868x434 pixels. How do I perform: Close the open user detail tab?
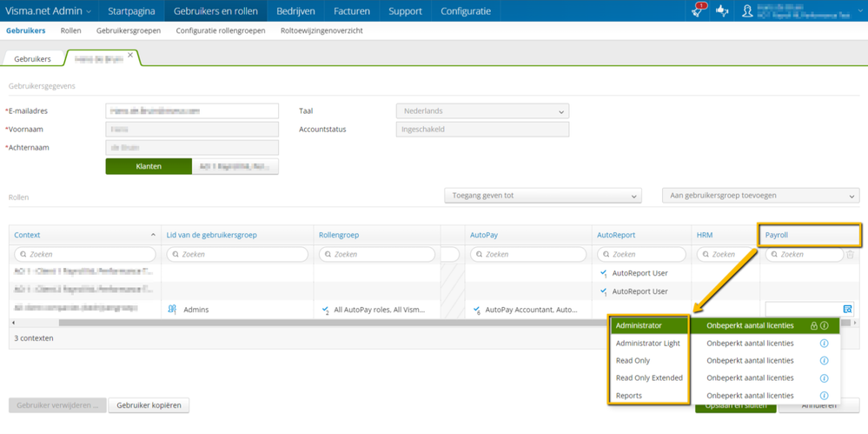130,54
